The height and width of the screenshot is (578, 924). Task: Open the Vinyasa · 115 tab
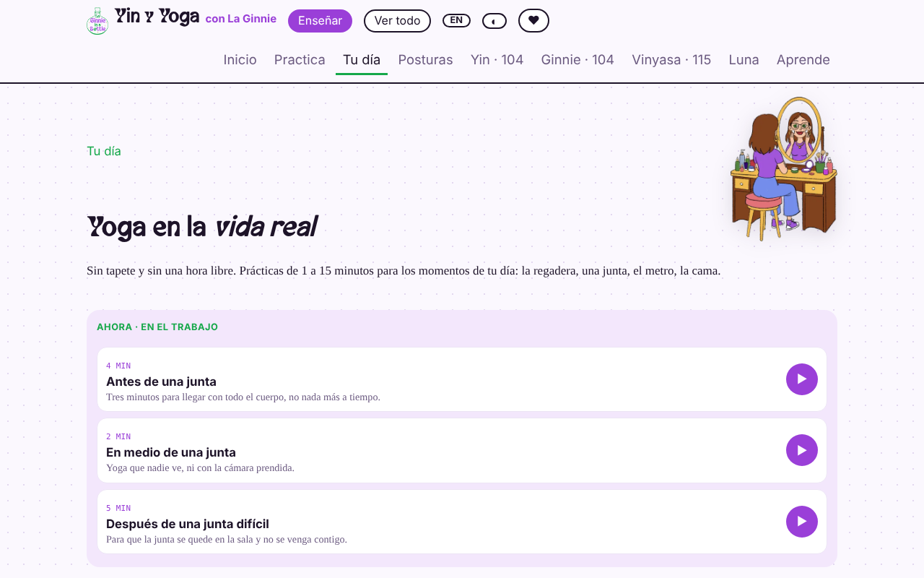[x=671, y=60]
